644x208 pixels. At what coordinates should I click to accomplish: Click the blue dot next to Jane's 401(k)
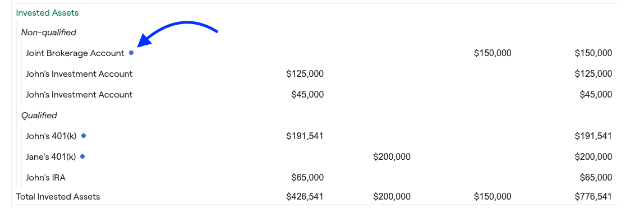82,156
